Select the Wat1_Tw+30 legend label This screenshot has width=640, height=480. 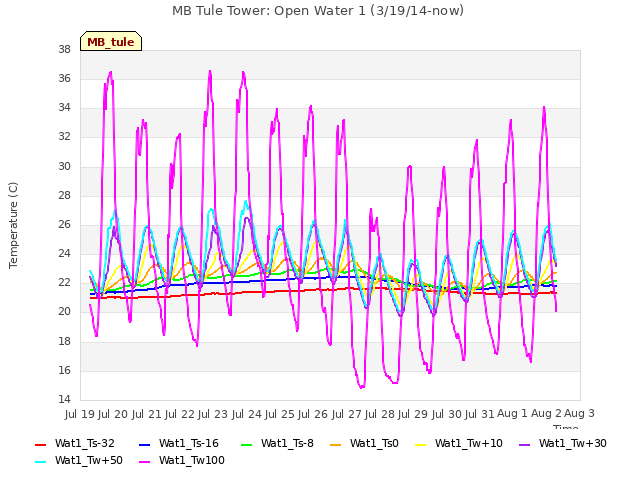pyautogui.click(x=573, y=443)
